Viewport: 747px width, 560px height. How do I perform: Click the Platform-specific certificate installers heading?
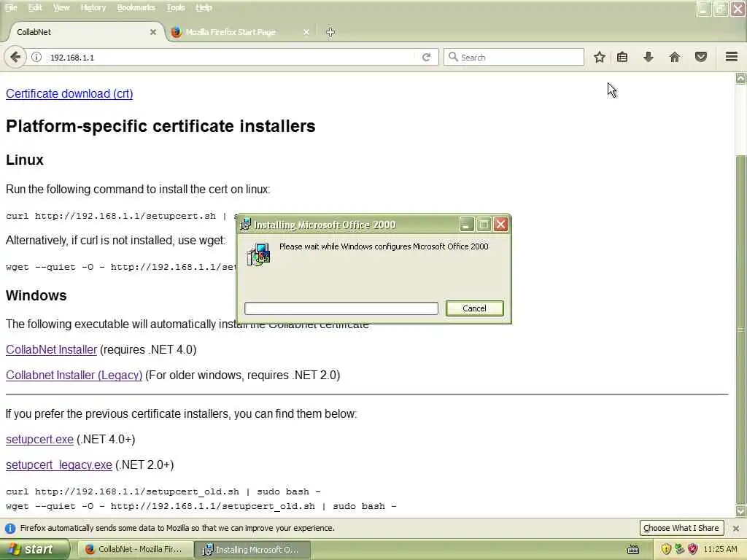[x=160, y=126]
